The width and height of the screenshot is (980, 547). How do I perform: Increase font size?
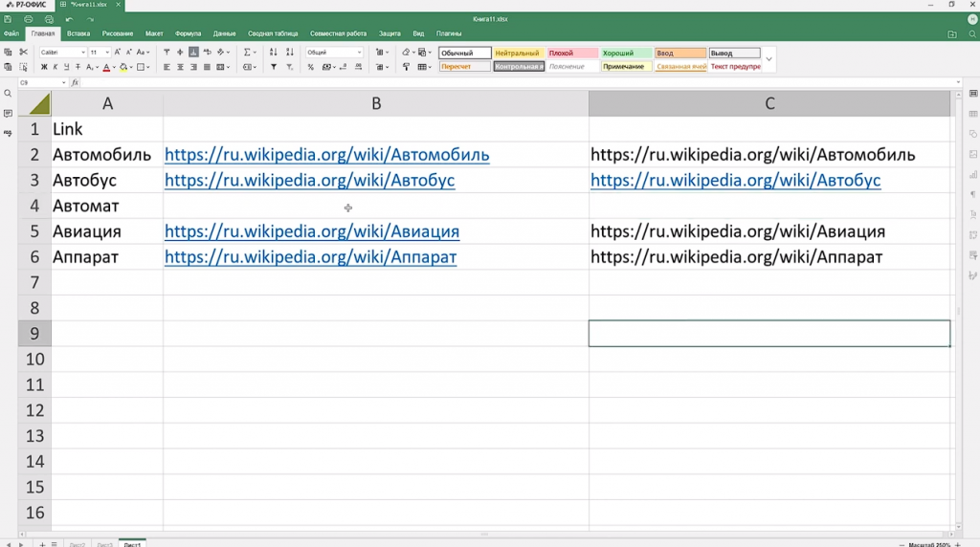[117, 53]
